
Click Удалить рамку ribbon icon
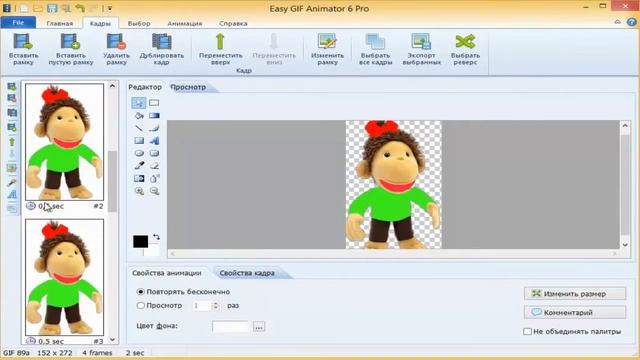[116, 42]
